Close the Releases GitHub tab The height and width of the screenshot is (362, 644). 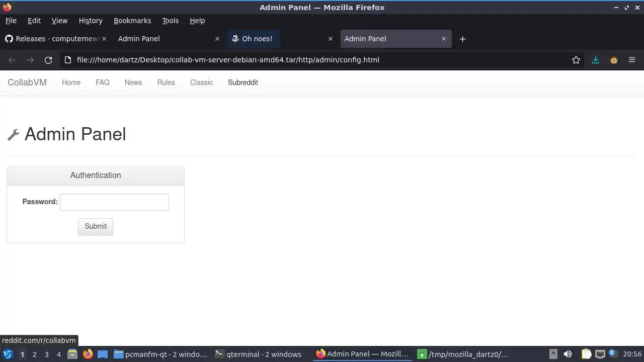pos(104,39)
